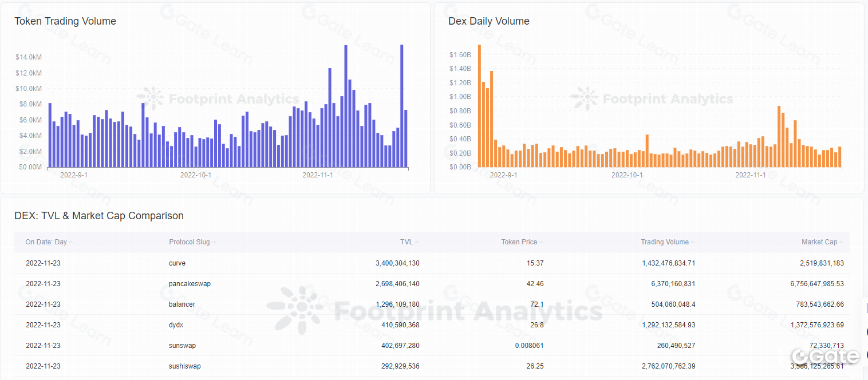This screenshot has width=868, height=380.
Task: Sort by Market Cap column header
Action: tap(819, 242)
